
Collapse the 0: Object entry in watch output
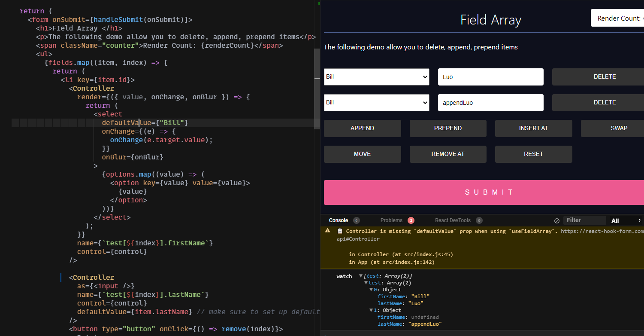(371, 289)
